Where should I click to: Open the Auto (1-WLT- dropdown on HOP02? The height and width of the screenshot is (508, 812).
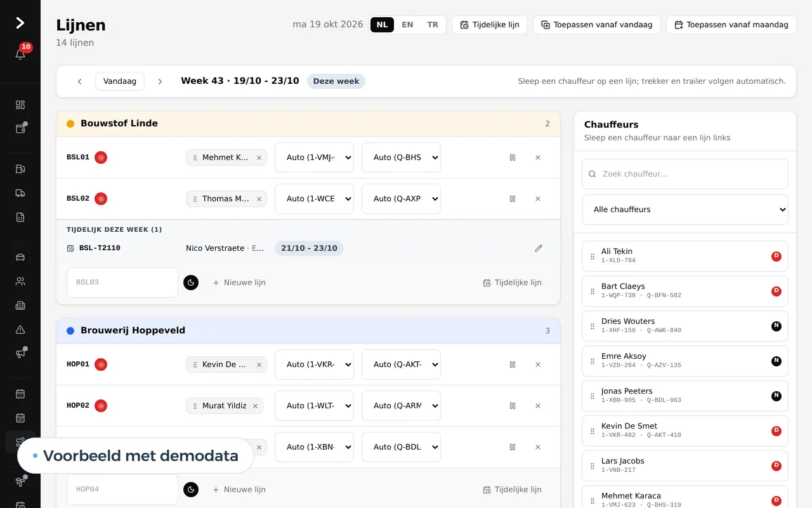(314, 406)
